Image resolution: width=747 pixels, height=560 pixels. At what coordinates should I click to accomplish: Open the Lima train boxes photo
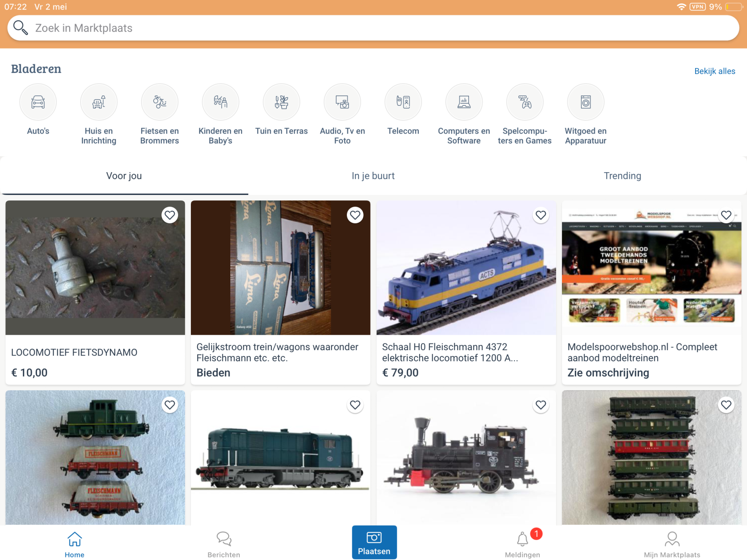coord(281,268)
